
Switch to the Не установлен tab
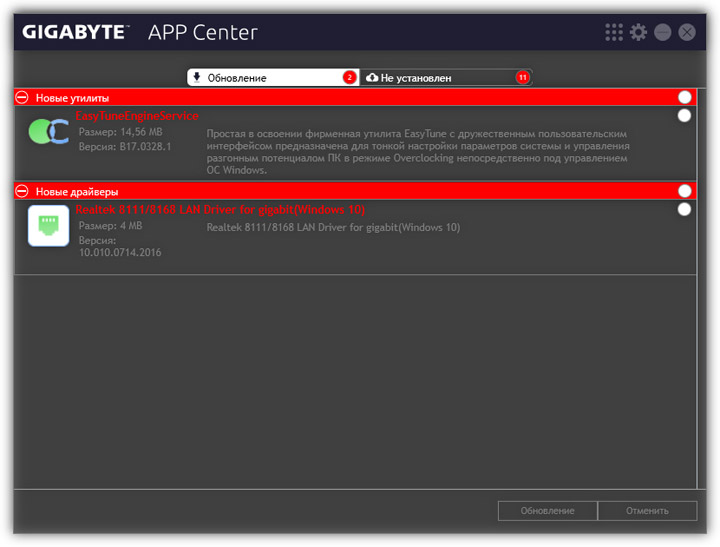(445, 78)
